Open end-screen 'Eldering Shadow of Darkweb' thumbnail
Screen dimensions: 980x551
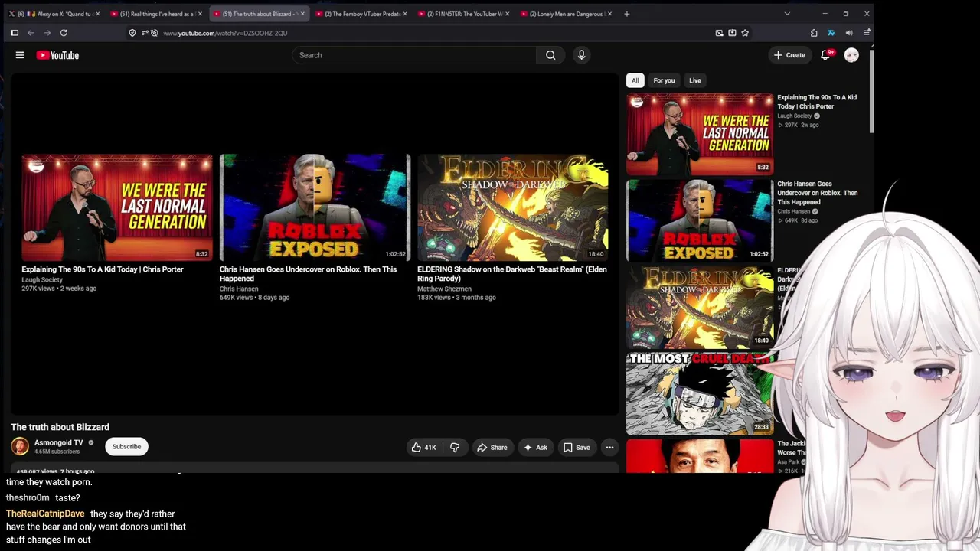(513, 207)
